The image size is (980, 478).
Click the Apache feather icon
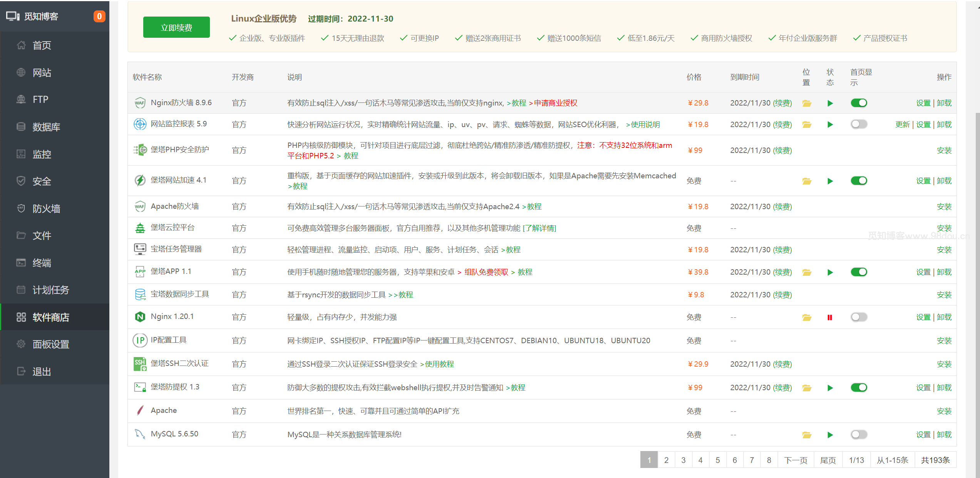140,411
